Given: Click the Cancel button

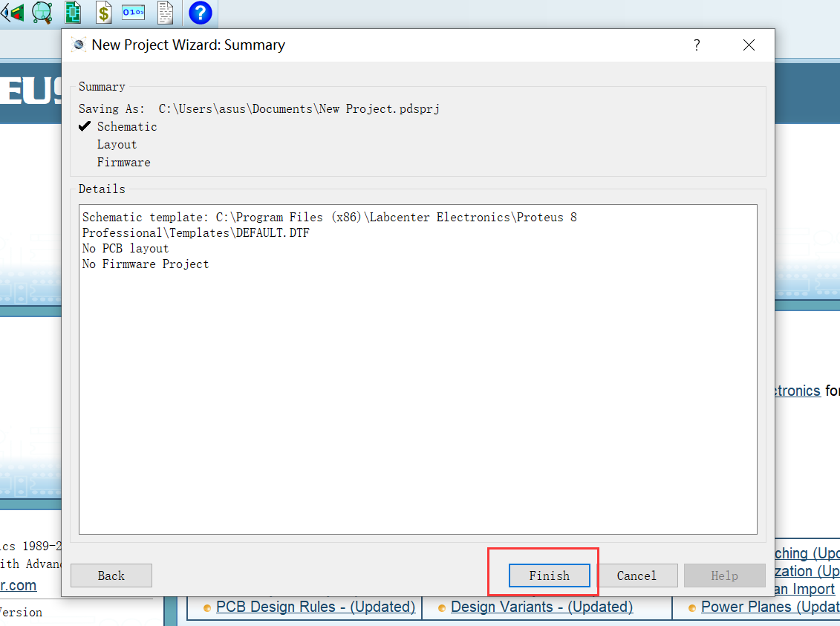Looking at the screenshot, I should point(636,576).
